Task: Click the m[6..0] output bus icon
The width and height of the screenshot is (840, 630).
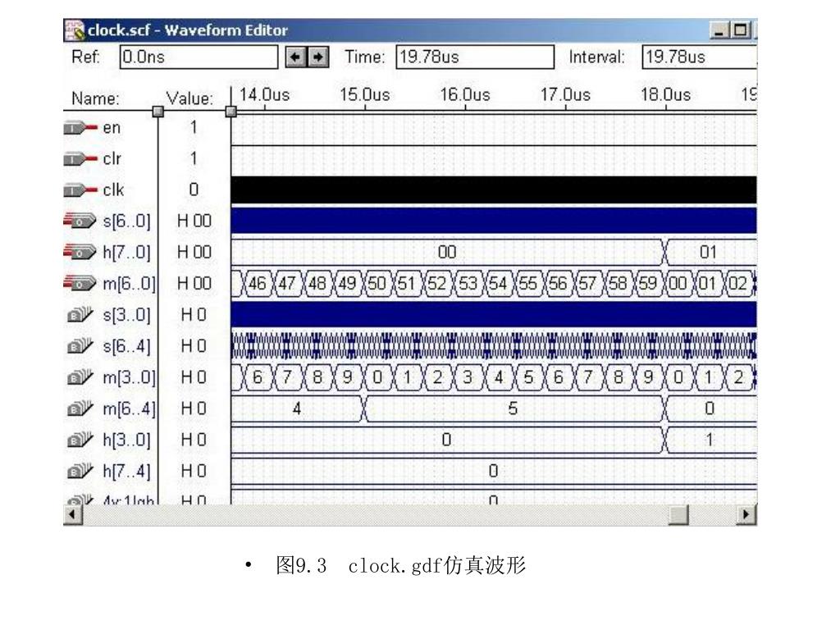Action: pos(80,283)
